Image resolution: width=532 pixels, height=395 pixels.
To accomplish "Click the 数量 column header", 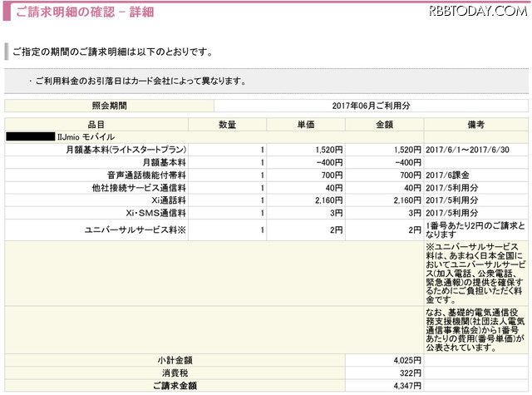I will (x=227, y=124).
